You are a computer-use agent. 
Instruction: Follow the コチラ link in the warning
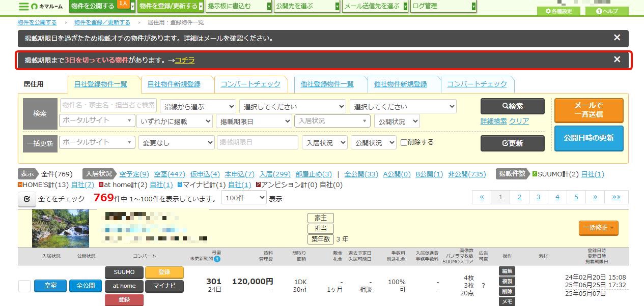pos(185,60)
